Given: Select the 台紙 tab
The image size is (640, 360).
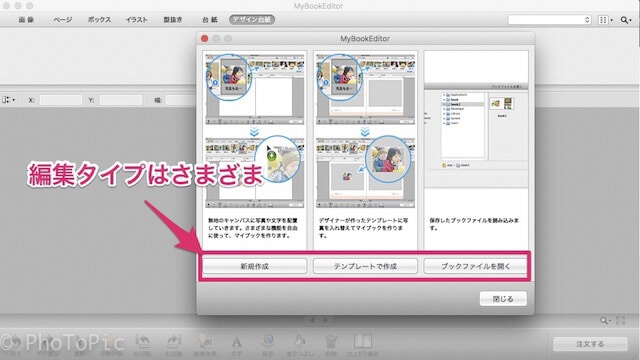Looking at the screenshot, I should 210,20.
